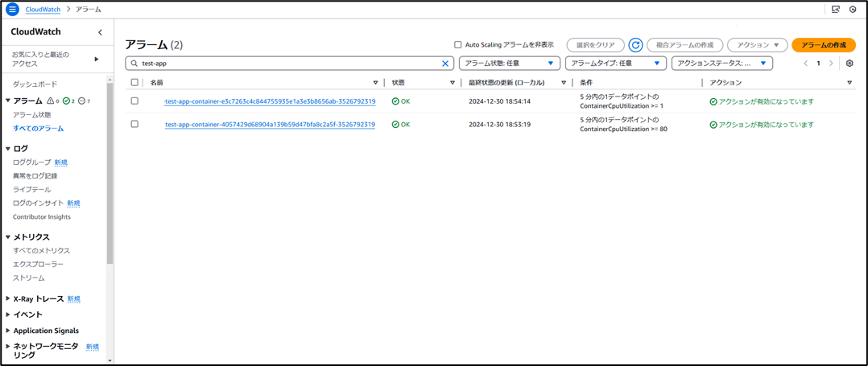Go to next page arrow
Image resolution: width=868 pixels, height=366 pixels.
[x=831, y=63]
